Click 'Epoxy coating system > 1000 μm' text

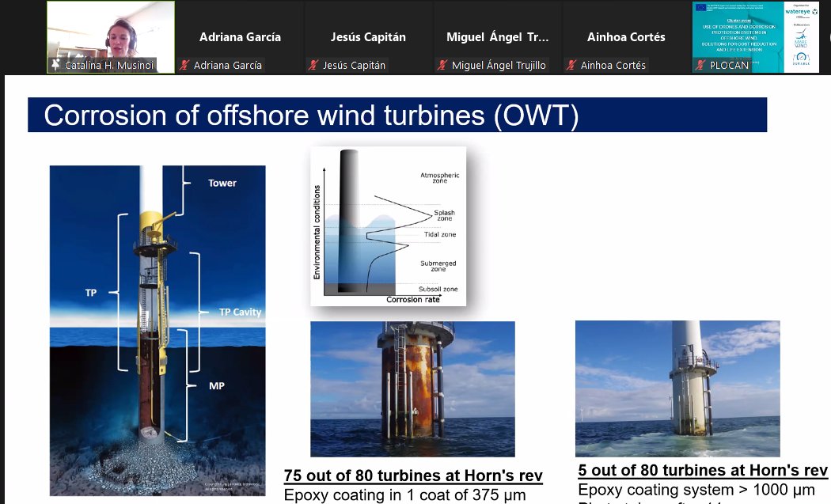(x=696, y=490)
